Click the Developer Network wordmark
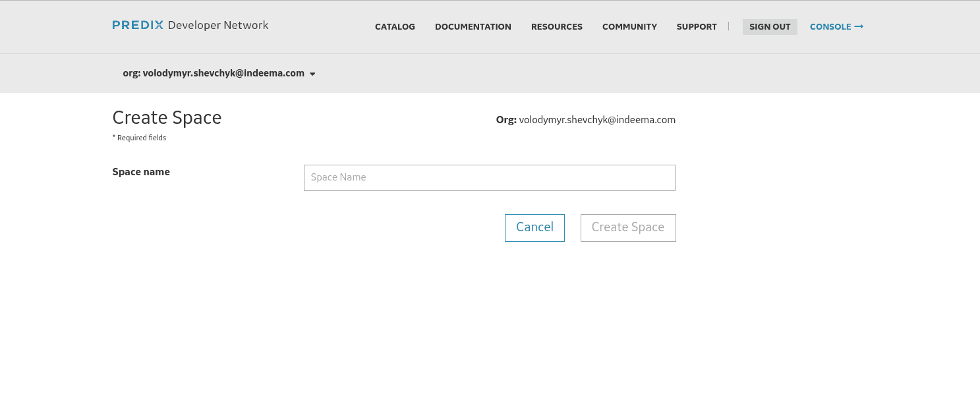 [x=219, y=25]
